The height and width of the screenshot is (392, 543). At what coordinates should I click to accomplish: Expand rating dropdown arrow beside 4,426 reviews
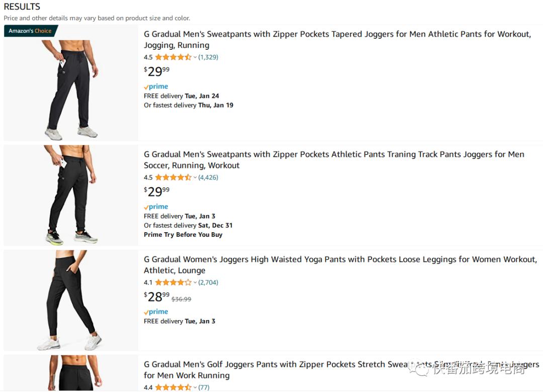pyautogui.click(x=195, y=177)
